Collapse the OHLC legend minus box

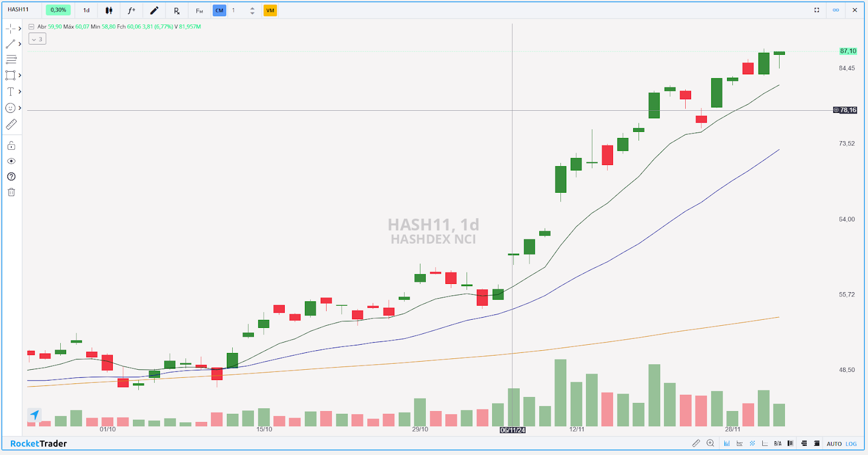(x=31, y=27)
